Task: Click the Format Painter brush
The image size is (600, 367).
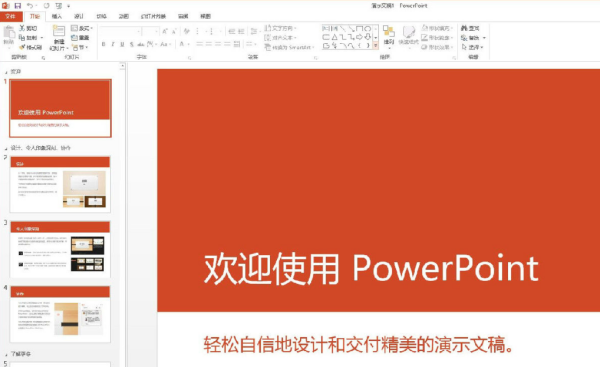Action: click(x=30, y=47)
